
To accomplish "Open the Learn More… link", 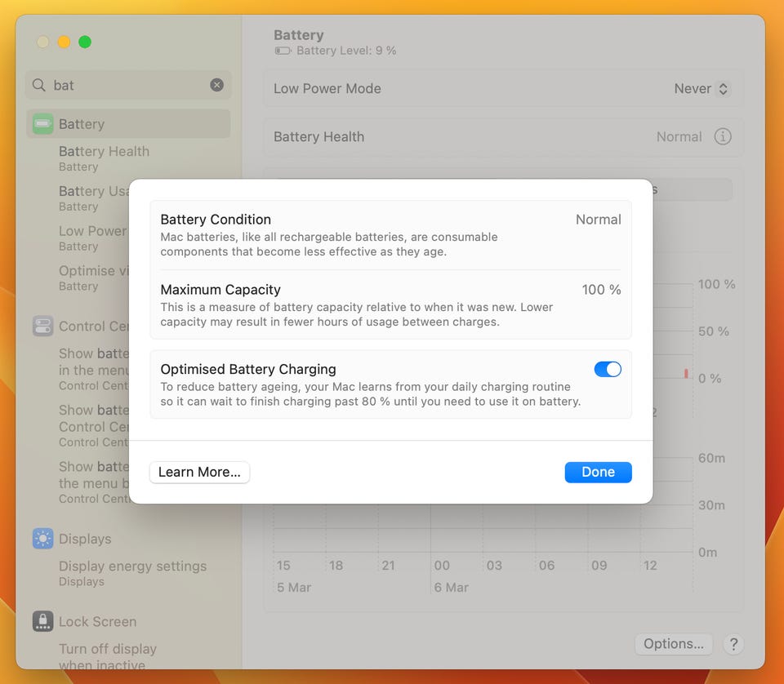I will 199,472.
